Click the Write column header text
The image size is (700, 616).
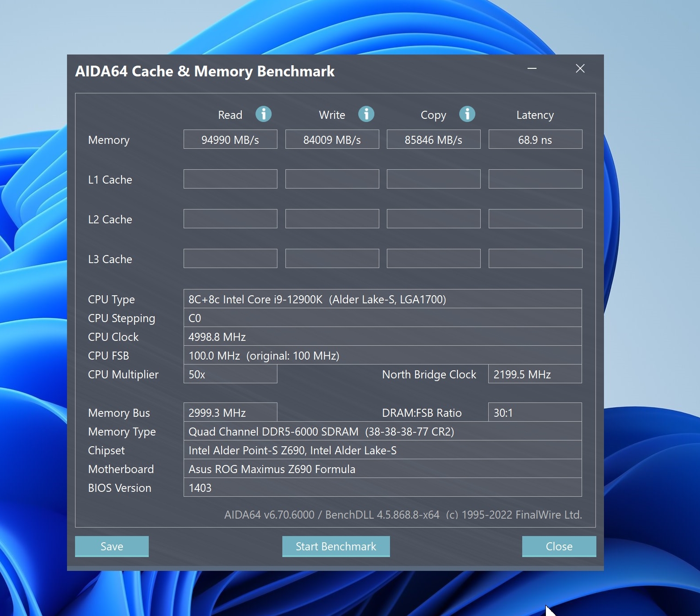[x=332, y=115]
